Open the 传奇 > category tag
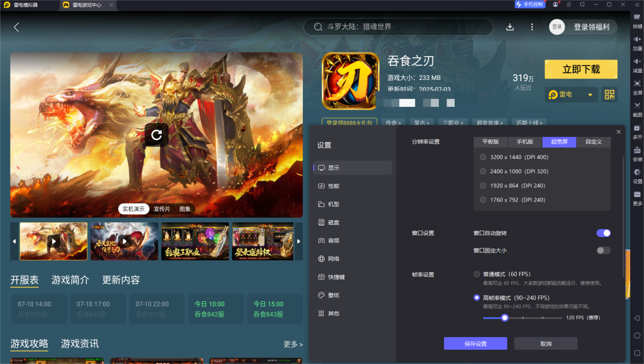The width and height of the screenshot is (644, 364). tap(393, 123)
